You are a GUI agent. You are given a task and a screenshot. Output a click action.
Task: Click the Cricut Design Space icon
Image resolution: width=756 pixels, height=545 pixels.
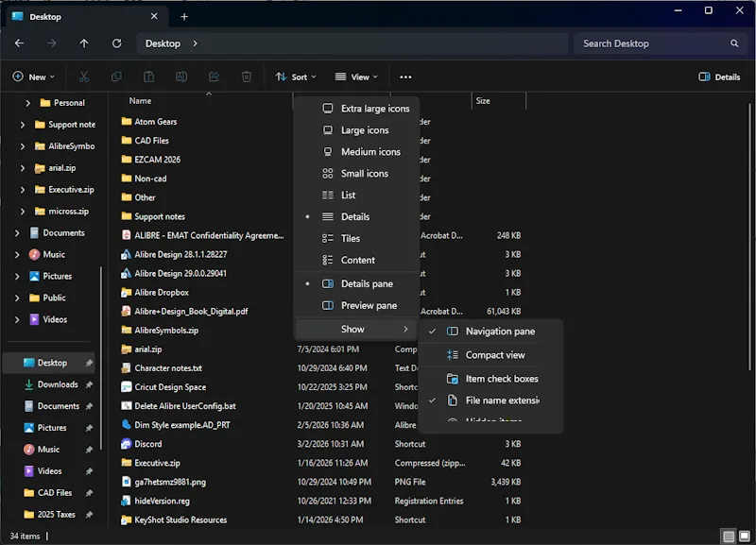(126, 387)
